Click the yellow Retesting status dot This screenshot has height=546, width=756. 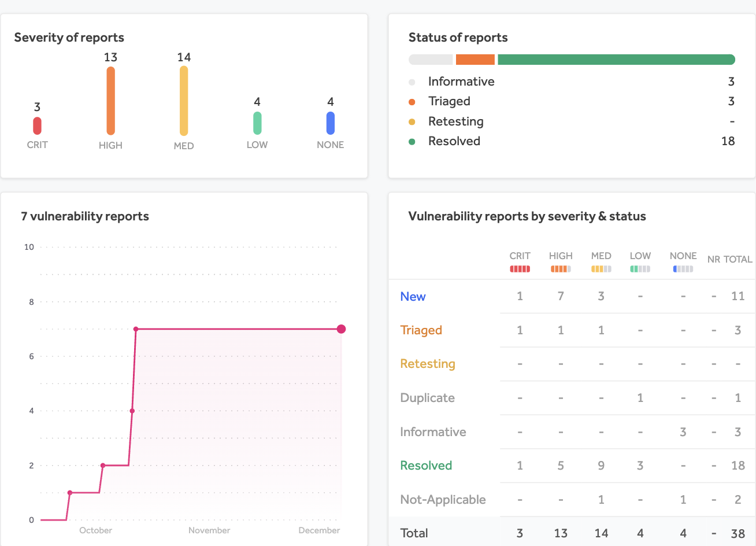[412, 121]
